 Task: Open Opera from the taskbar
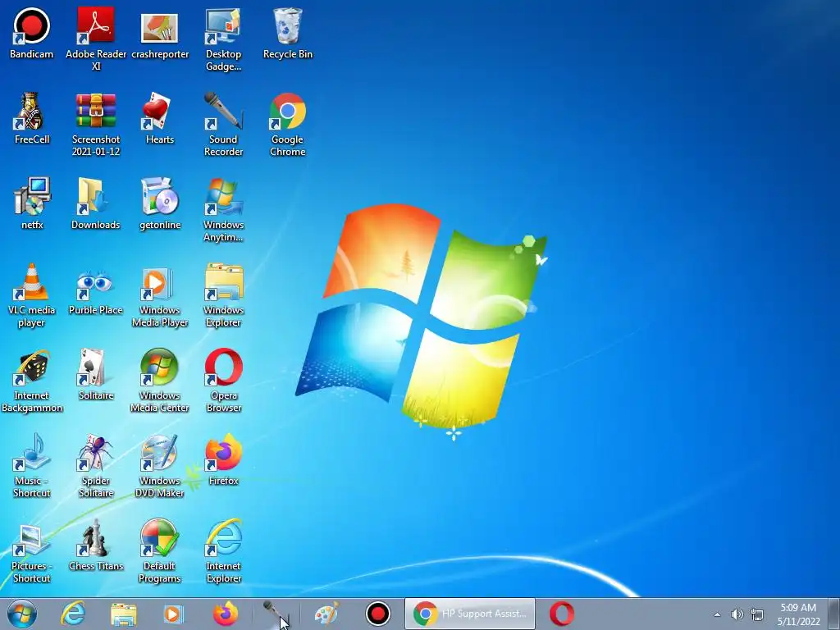[561, 614]
